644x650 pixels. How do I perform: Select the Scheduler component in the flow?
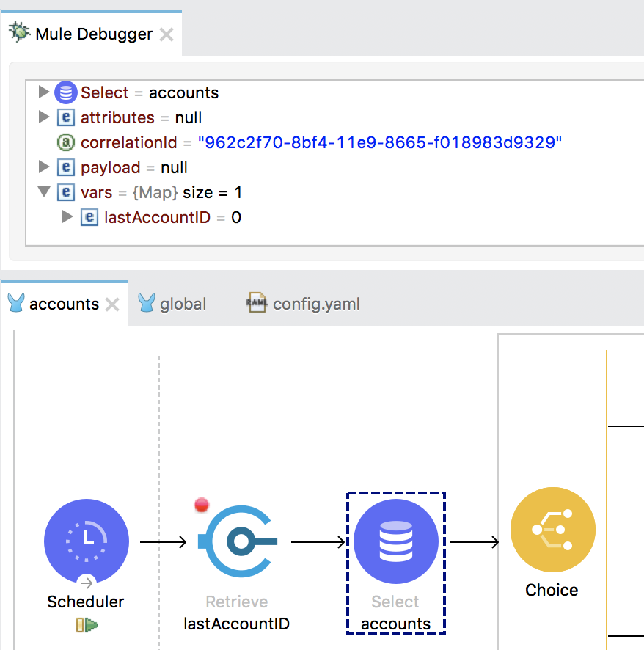click(87, 541)
